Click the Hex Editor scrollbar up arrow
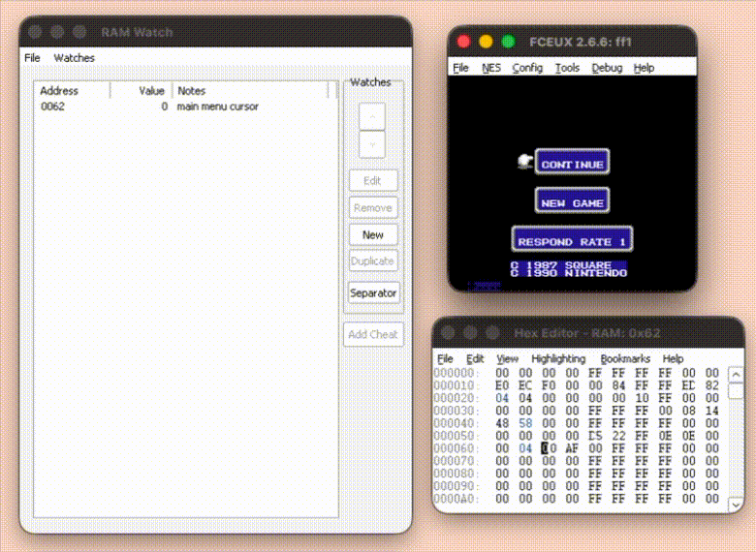 [736, 375]
